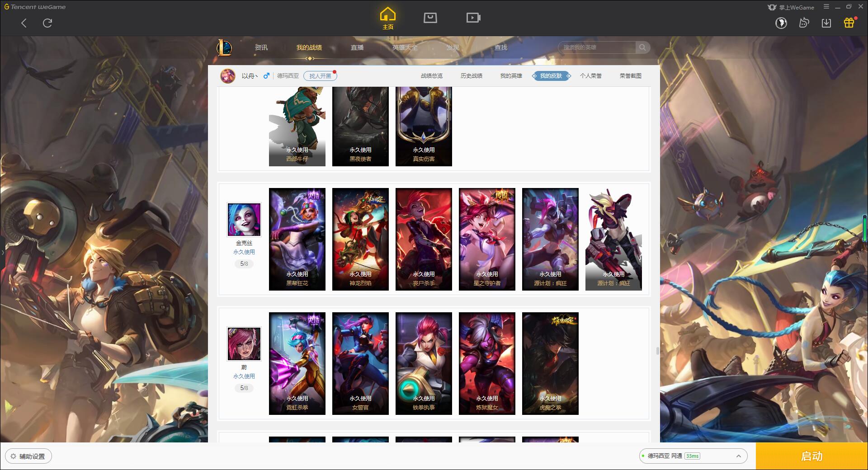
Task: Open the 发现 tab
Action: pyautogui.click(x=453, y=47)
